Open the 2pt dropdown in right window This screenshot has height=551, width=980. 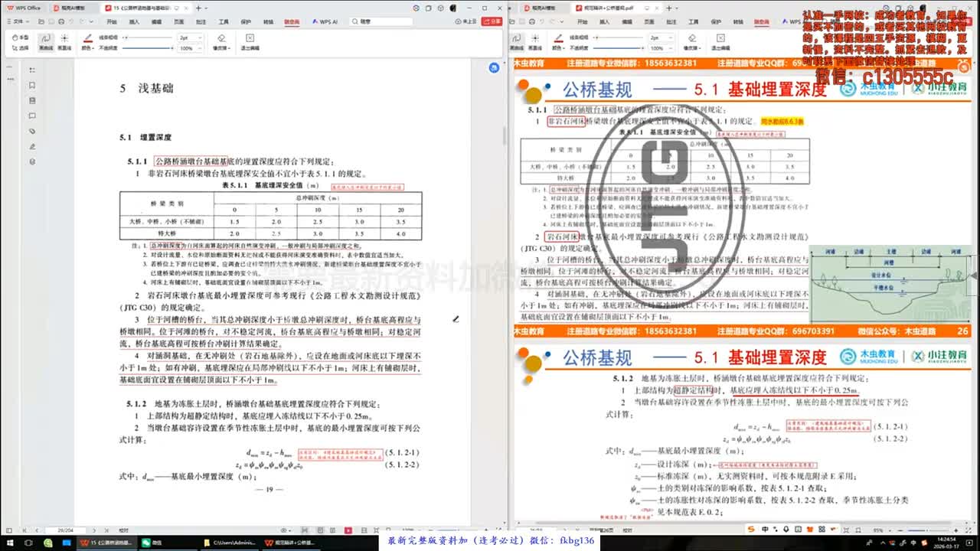660,37
